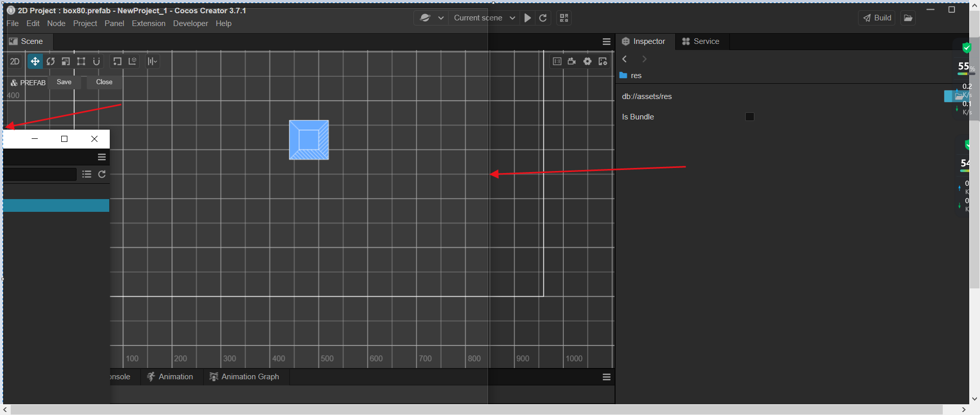Open the preview platform dropdown
Image resolution: width=980 pixels, height=415 pixels.
coord(431,18)
